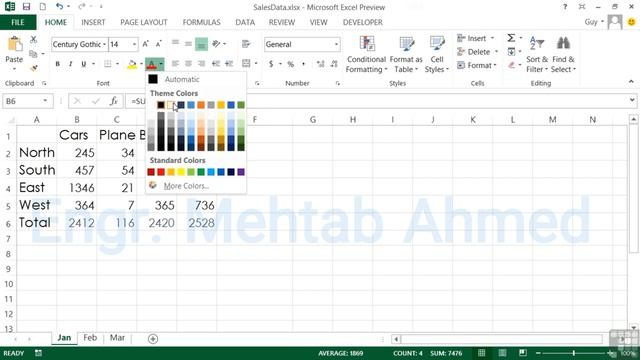Click the Format cells button in Cells group

[477, 65]
